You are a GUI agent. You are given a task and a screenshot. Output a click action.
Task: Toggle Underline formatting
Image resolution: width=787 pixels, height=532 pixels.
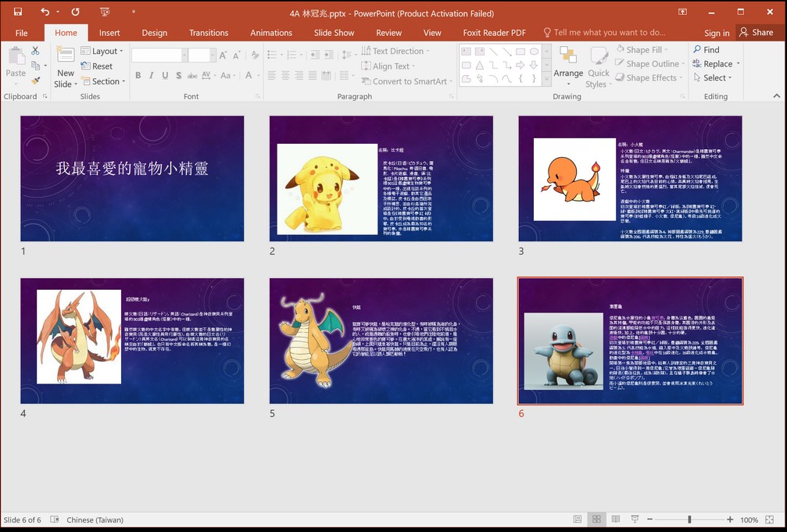[165, 76]
